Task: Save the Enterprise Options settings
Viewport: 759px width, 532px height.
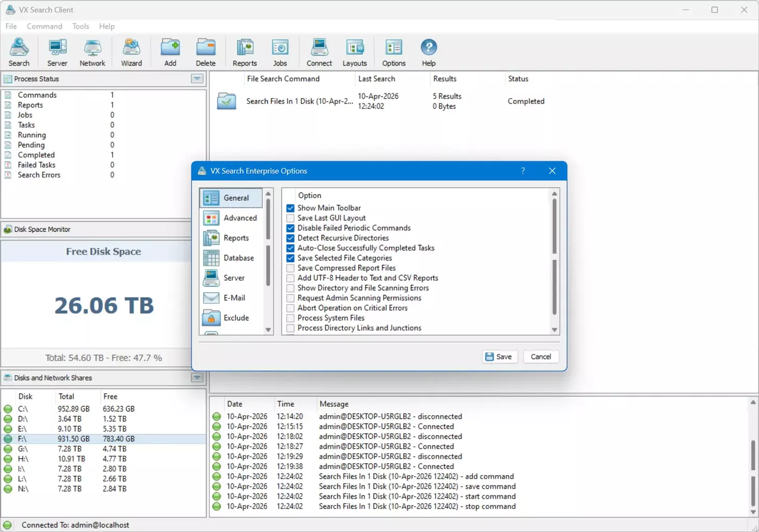Action: (x=499, y=357)
